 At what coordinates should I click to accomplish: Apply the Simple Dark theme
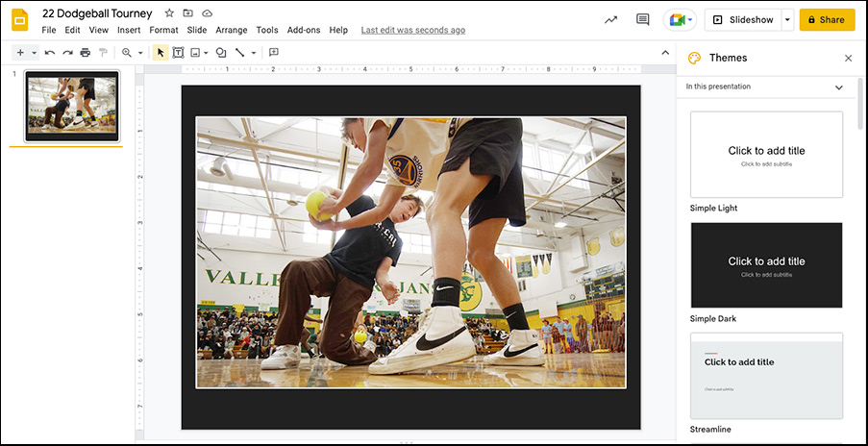tap(766, 265)
